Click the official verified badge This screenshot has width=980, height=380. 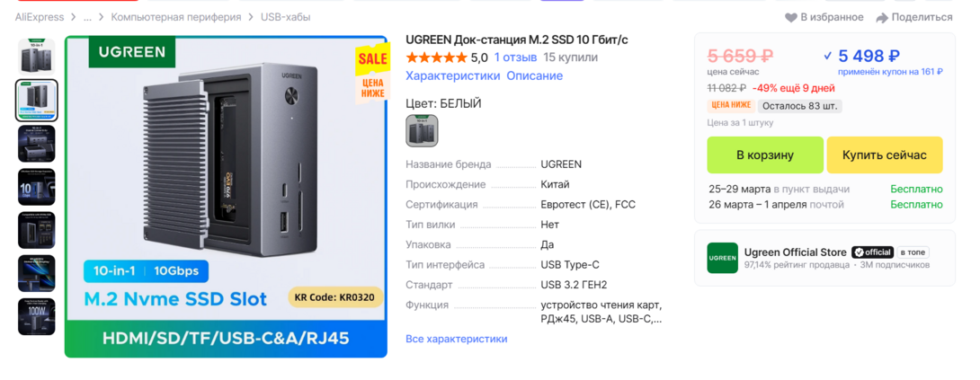[x=873, y=252]
